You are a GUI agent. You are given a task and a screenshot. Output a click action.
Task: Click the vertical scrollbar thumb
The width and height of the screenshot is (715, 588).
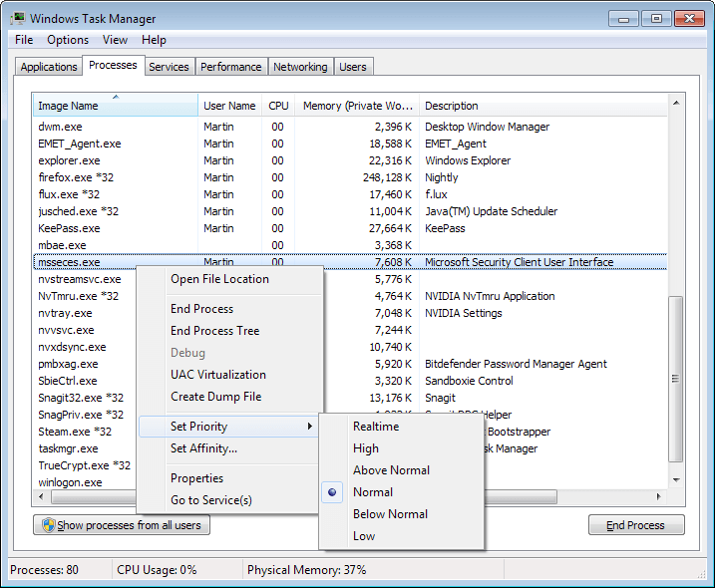pyautogui.click(x=676, y=379)
